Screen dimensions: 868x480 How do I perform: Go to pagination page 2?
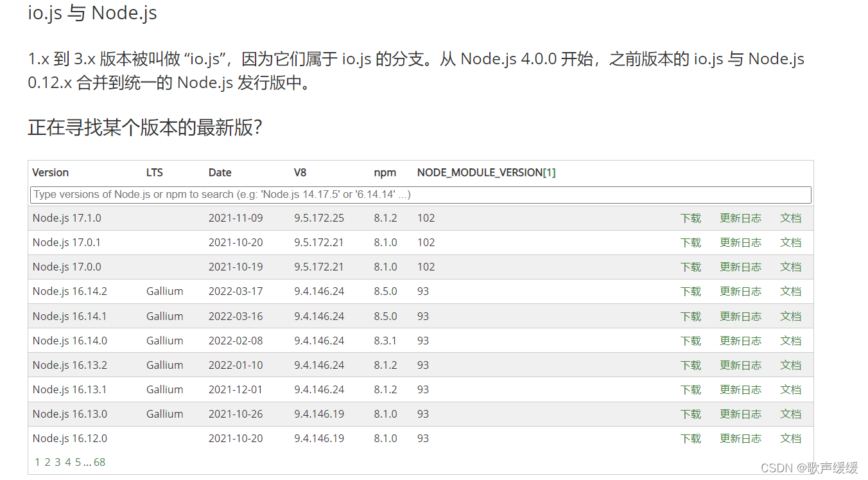(47, 462)
